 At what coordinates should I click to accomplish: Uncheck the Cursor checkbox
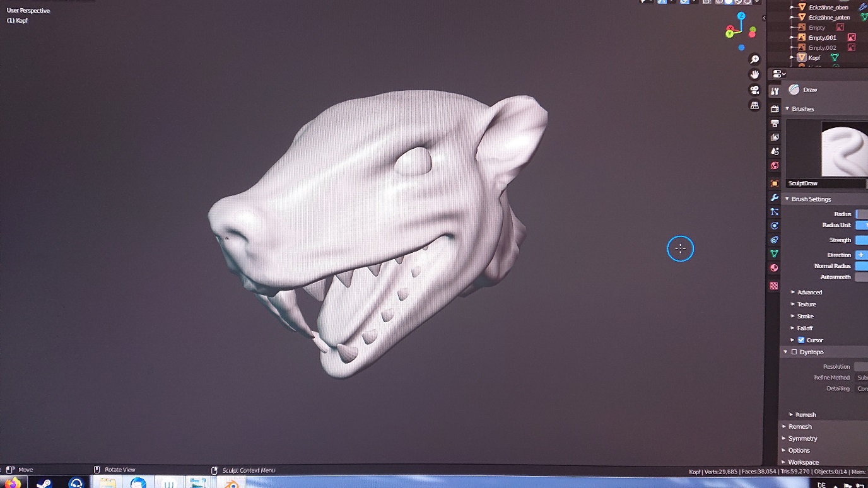(x=801, y=340)
